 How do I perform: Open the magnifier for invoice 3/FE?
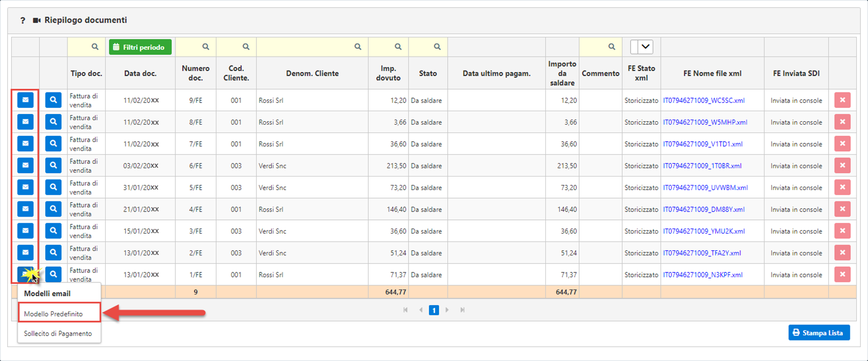53,231
